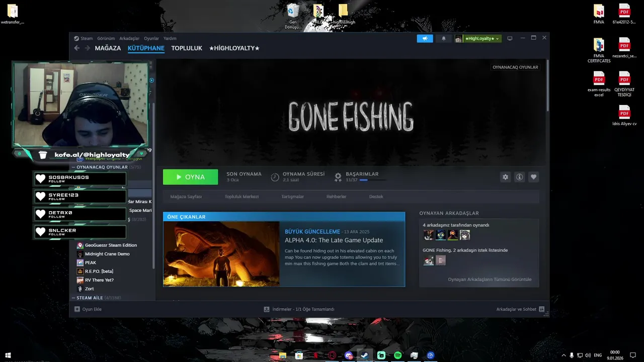Click the first wishlist friend avatar
Image resolution: width=644 pixels, height=362 pixels.
click(x=429, y=260)
